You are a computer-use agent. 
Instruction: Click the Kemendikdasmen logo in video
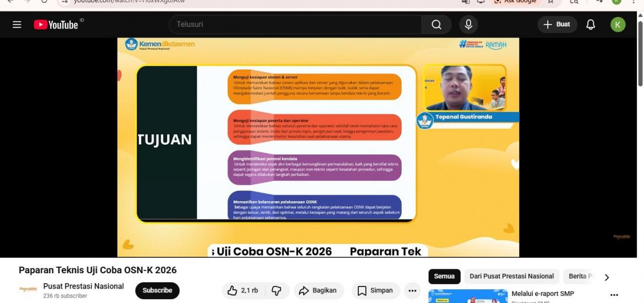[160, 44]
